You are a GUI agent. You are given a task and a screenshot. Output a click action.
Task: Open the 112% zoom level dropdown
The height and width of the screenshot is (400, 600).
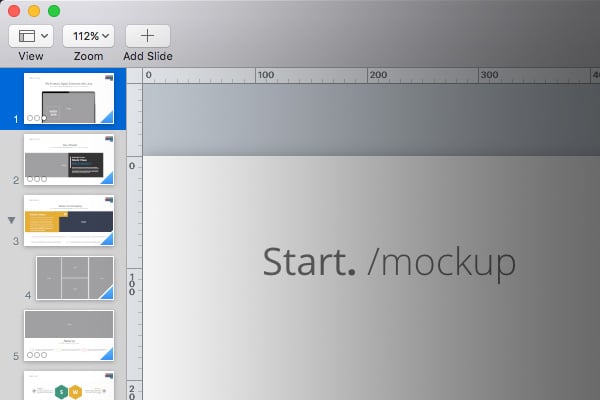click(x=88, y=36)
